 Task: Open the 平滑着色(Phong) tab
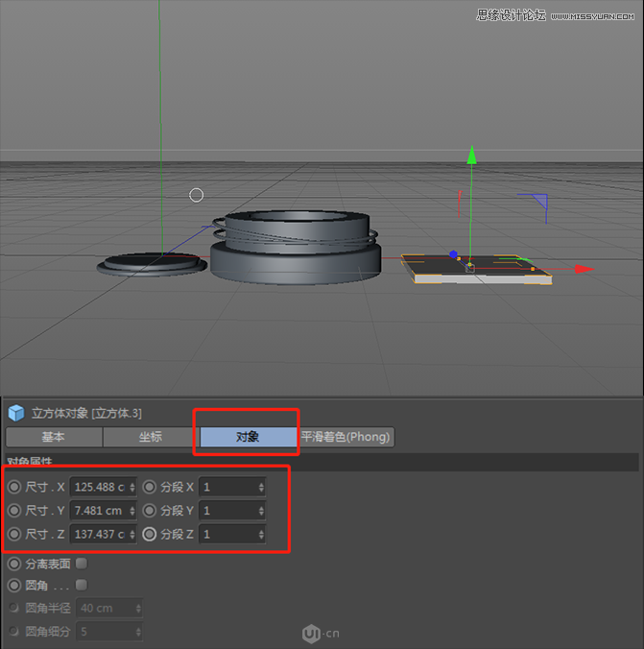tap(346, 437)
